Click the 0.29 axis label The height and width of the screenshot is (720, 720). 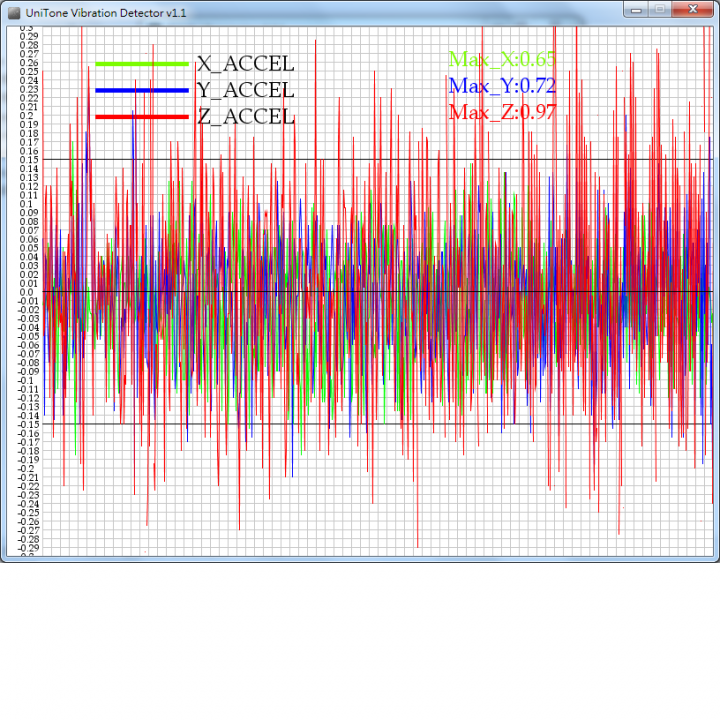(29, 36)
